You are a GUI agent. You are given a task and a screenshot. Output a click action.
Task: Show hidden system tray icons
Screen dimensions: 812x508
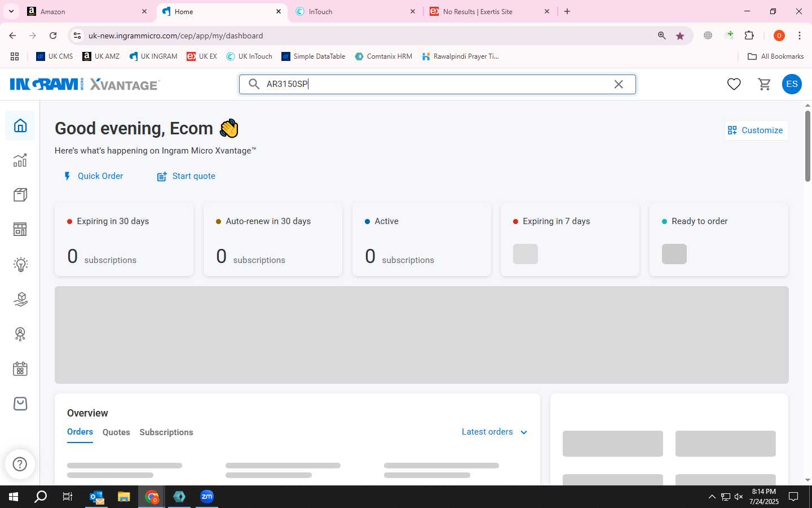click(x=712, y=497)
